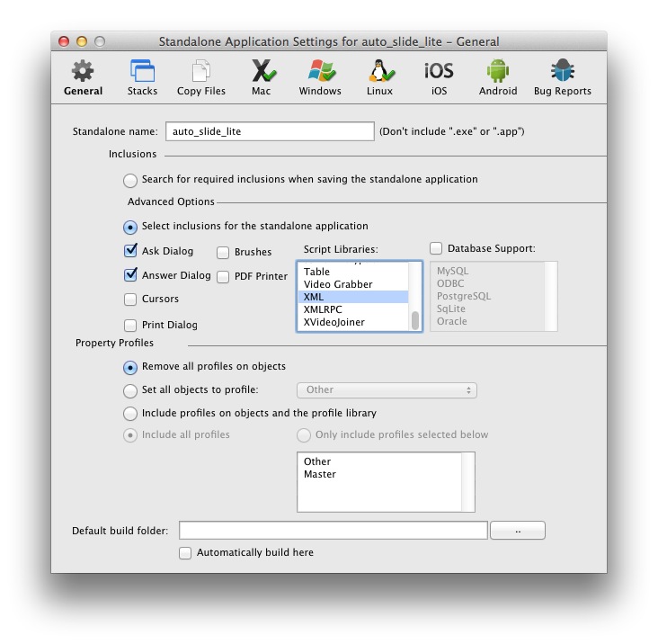Open the Bug Reports pane
This screenshot has width=658, height=644.
[x=563, y=78]
